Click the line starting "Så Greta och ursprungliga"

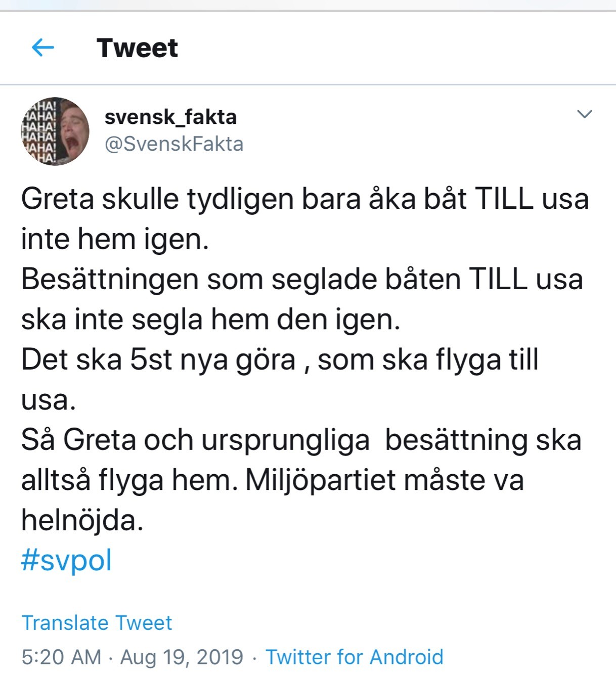tap(301, 440)
